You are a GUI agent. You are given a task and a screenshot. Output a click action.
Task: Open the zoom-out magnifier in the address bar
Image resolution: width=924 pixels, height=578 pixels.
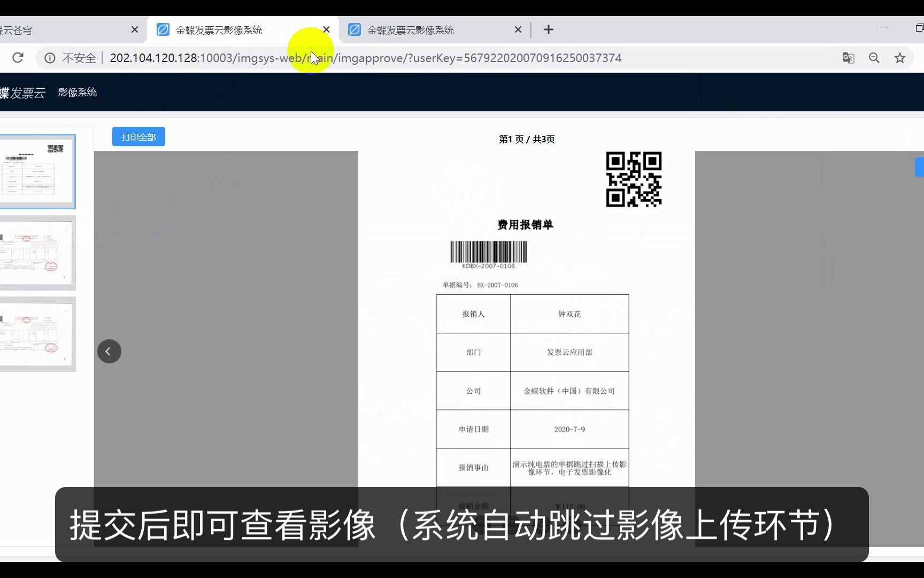(x=874, y=58)
